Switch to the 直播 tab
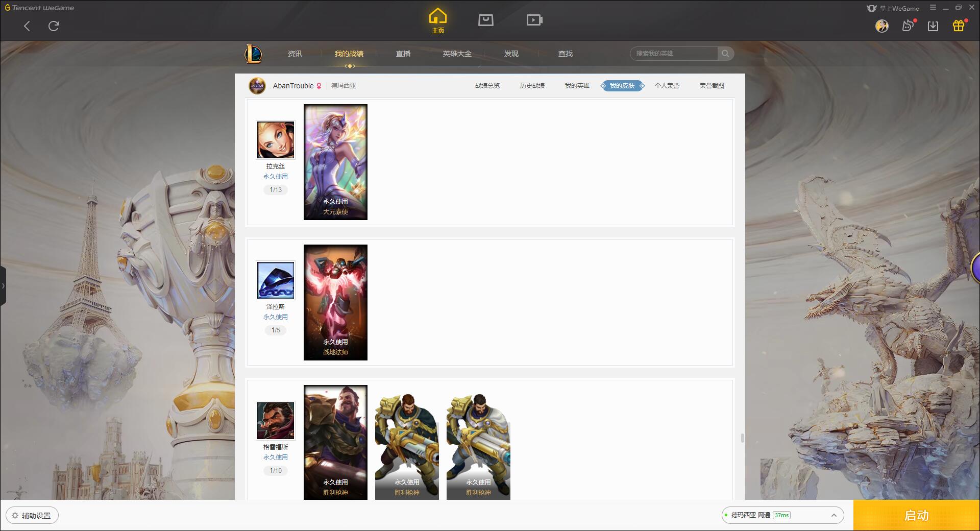980x531 pixels. [403, 54]
